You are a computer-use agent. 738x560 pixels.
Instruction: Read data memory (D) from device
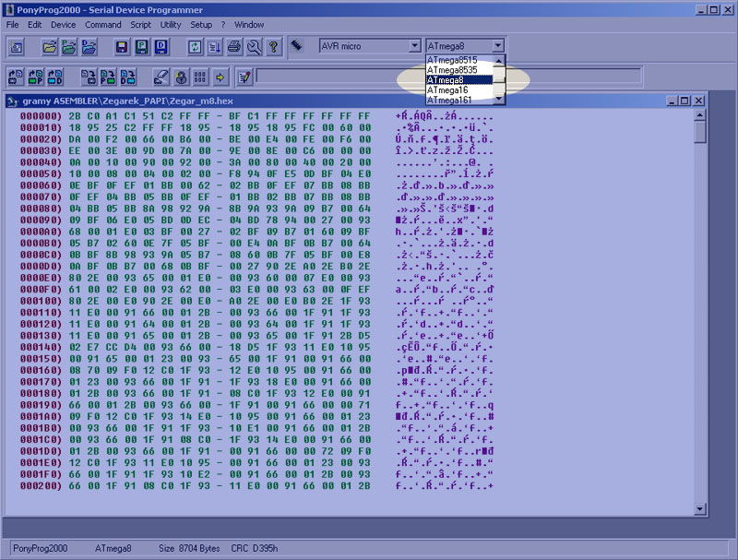[x=55, y=77]
